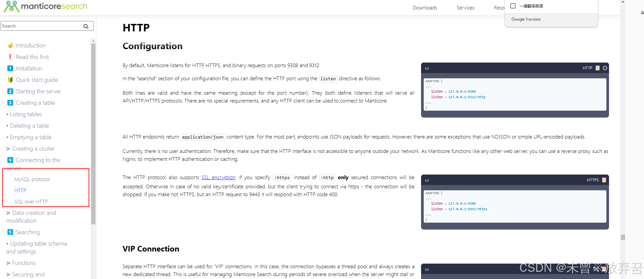Viewport: 644px width, 279px height.
Task: Open the Downloads menu
Action: (425, 8)
